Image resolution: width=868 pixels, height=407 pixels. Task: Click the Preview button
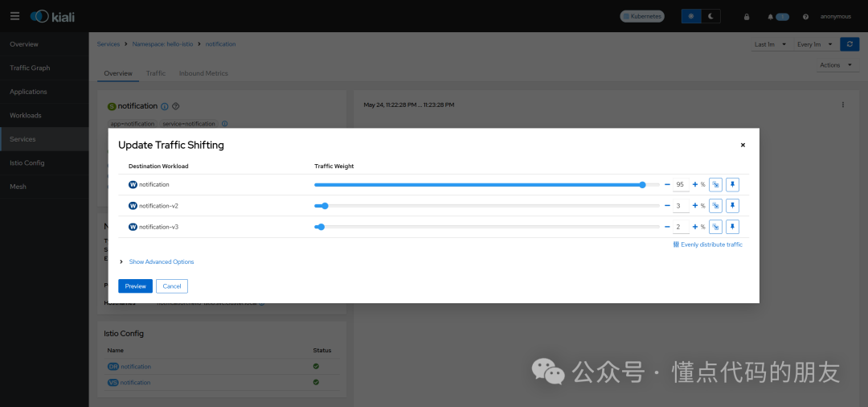pyautogui.click(x=135, y=286)
